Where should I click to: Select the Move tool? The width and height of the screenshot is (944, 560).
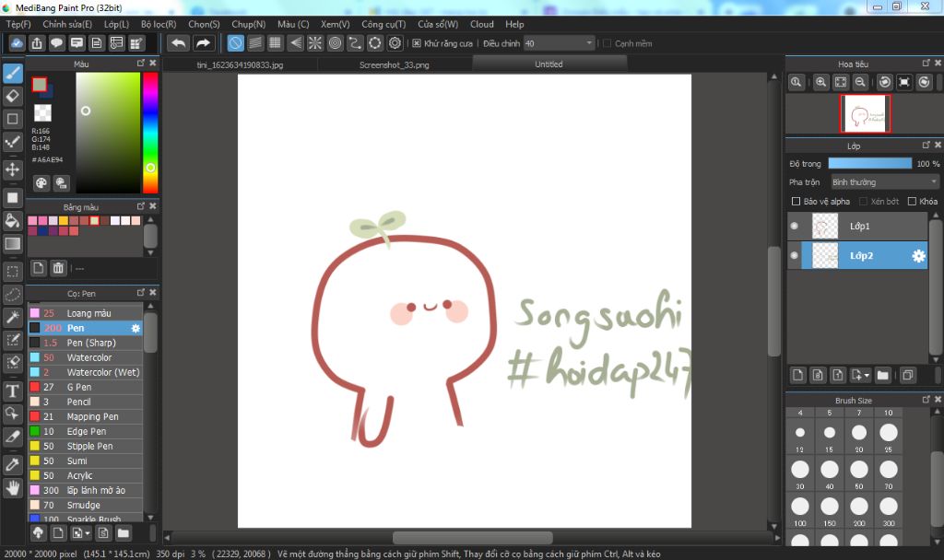pos(13,169)
